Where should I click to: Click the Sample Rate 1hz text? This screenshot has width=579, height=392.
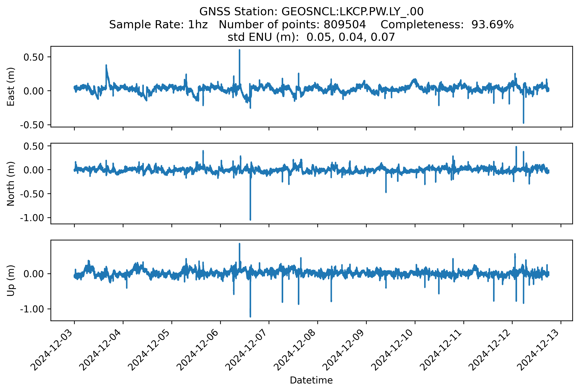(x=158, y=24)
